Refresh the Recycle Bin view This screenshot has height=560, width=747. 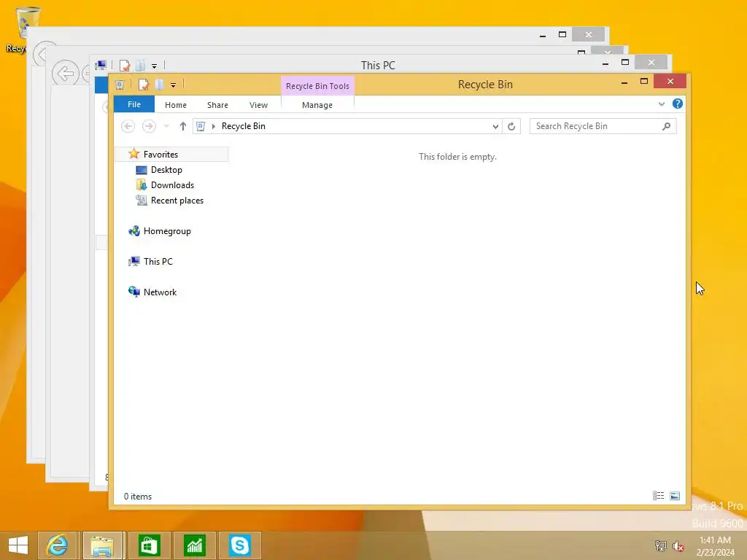pyautogui.click(x=511, y=126)
